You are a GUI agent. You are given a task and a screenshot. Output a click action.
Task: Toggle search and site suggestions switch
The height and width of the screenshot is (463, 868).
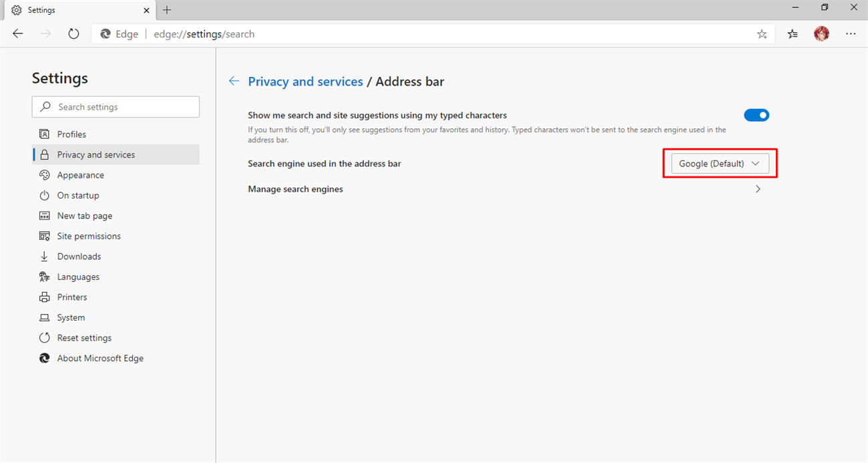point(756,116)
